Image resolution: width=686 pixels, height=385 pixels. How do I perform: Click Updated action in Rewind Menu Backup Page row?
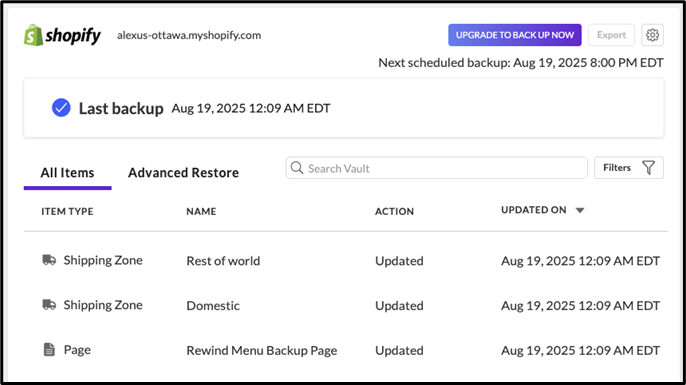(399, 350)
